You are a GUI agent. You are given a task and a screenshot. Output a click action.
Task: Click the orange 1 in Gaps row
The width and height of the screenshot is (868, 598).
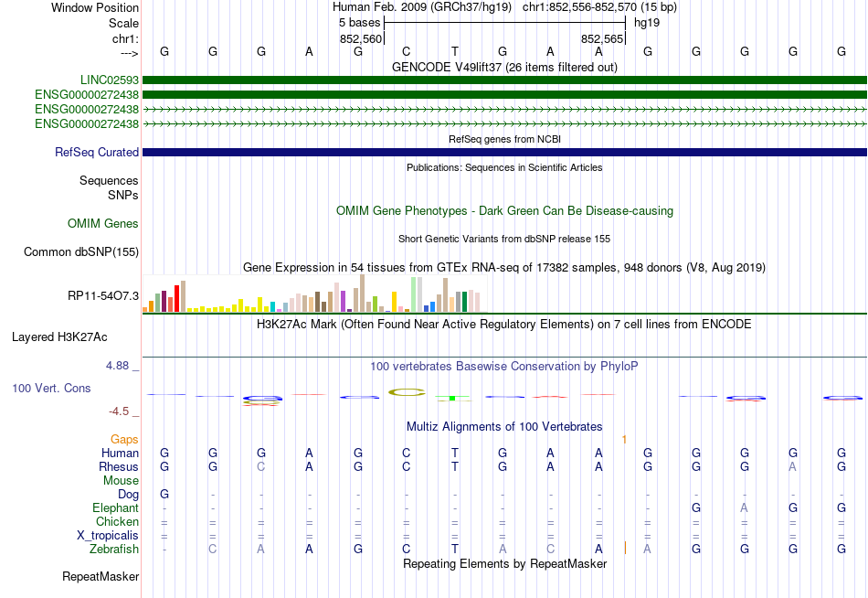point(624,440)
